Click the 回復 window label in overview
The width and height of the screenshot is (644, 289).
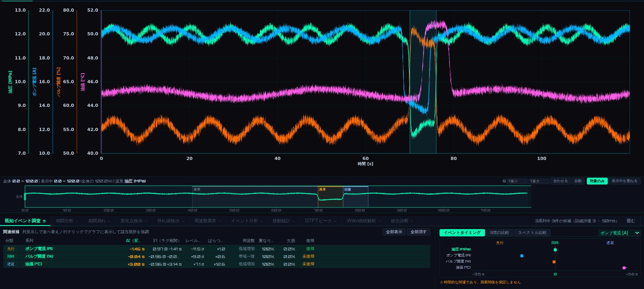pyautogui.click(x=347, y=189)
